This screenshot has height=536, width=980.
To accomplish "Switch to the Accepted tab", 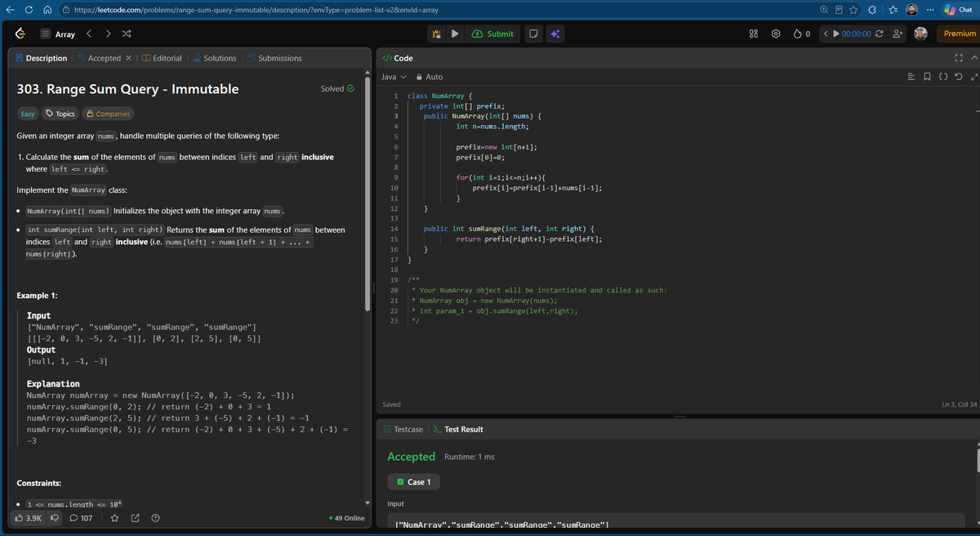I will click(x=99, y=58).
